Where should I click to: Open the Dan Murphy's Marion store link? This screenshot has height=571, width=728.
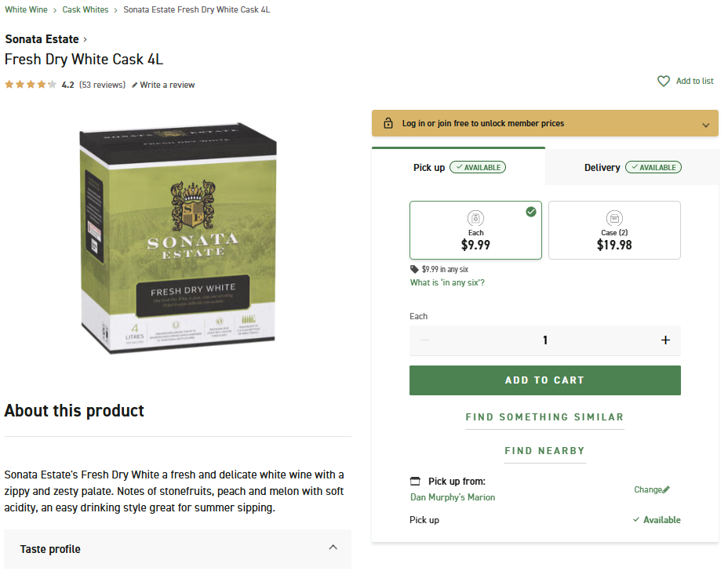pos(453,497)
